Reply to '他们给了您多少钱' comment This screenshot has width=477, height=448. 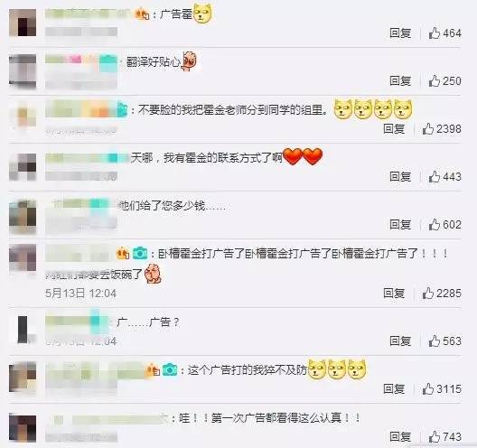400,225
